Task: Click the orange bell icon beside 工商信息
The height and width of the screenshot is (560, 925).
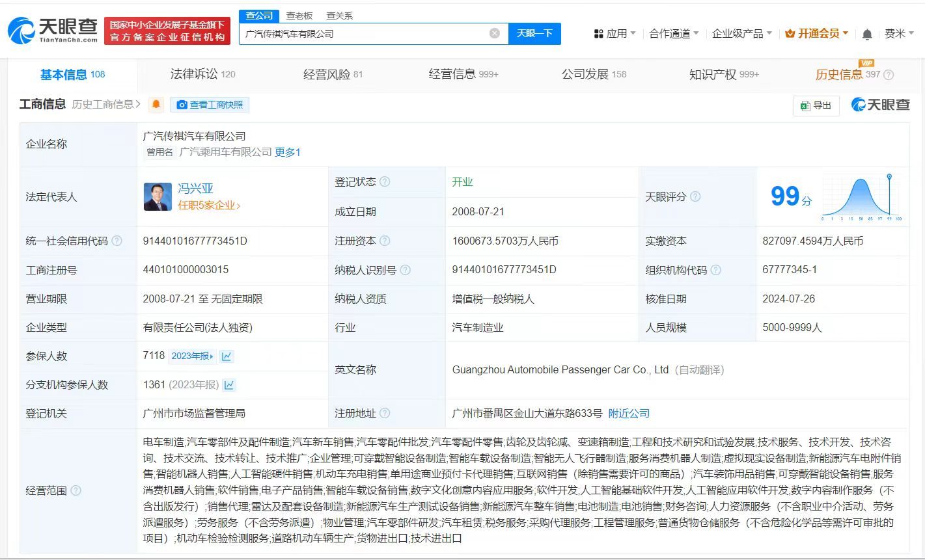Action: (x=156, y=104)
